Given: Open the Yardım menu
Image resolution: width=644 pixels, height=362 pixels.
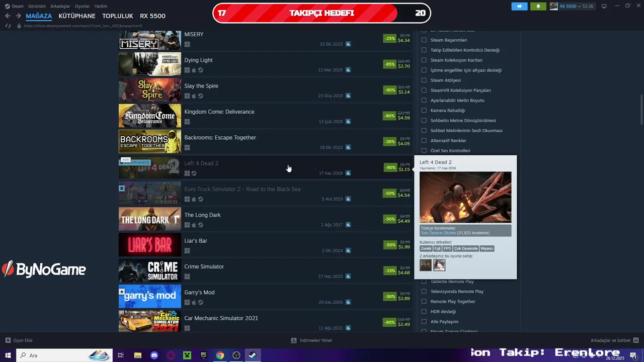Looking at the screenshot, I should click(x=101, y=6).
